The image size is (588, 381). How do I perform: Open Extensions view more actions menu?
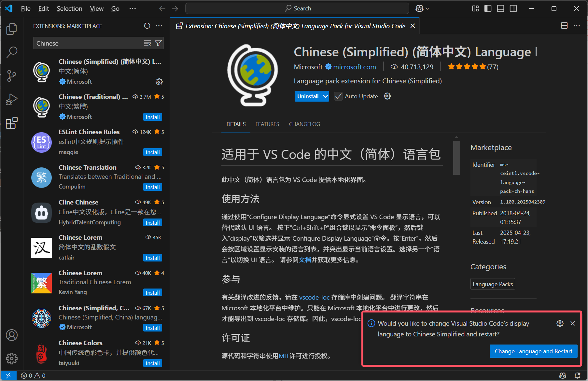pos(159,26)
